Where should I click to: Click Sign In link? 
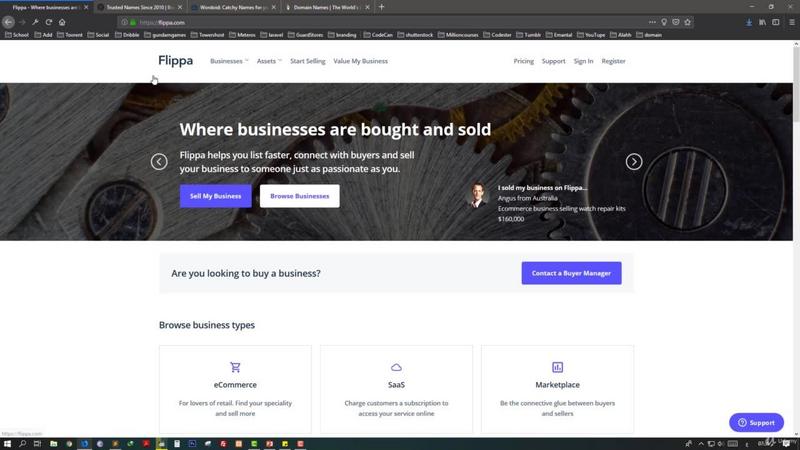point(583,61)
